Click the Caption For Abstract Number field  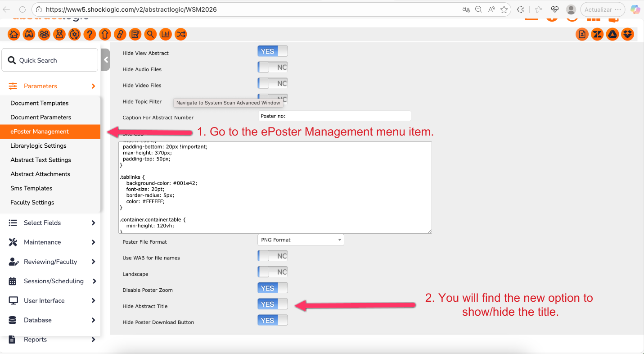coord(334,116)
